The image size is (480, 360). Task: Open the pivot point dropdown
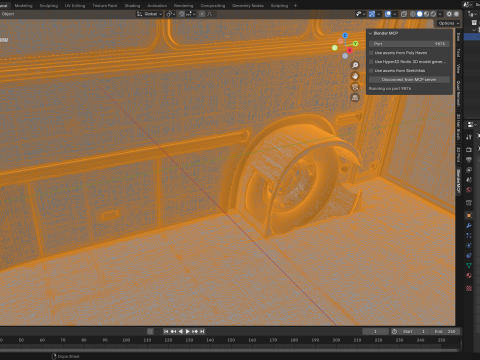click(170, 14)
